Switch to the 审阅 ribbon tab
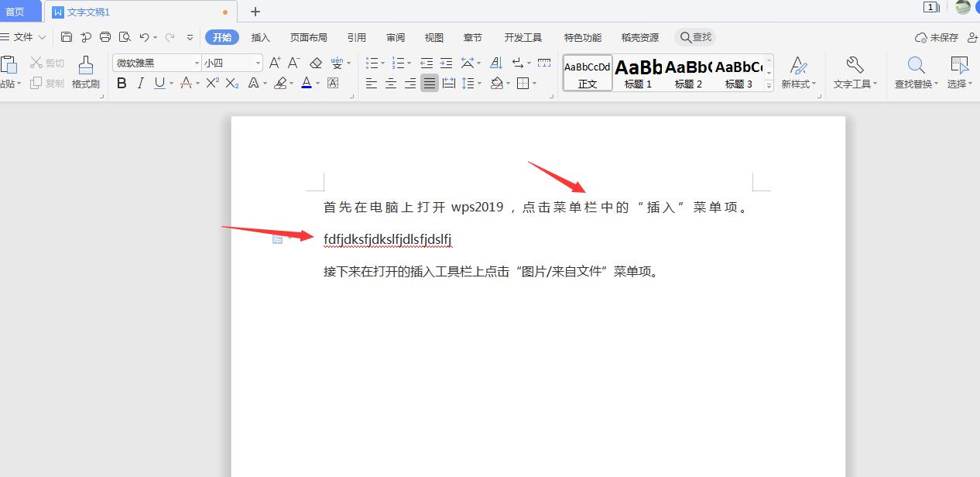 point(396,37)
